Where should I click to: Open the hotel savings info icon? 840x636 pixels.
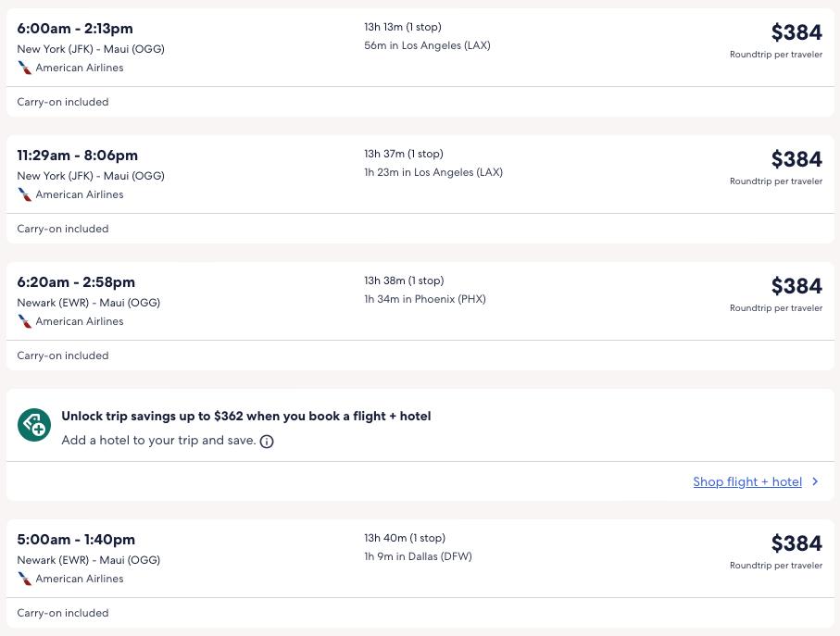[267, 442]
